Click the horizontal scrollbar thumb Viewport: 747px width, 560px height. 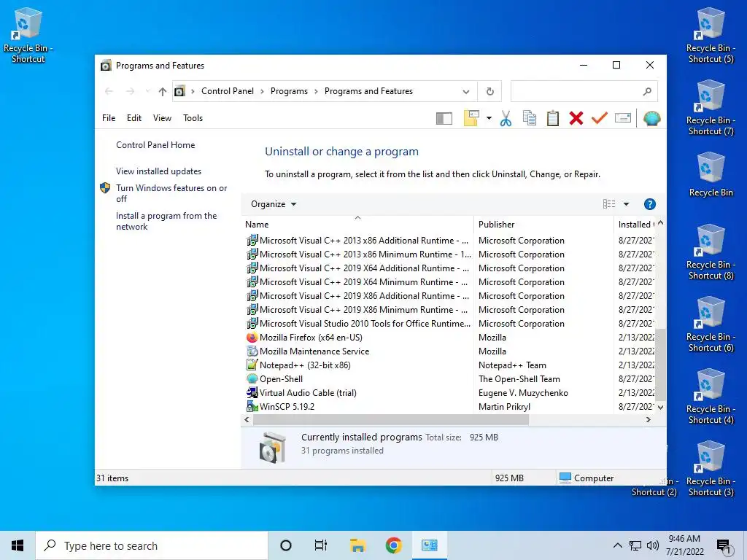point(391,419)
